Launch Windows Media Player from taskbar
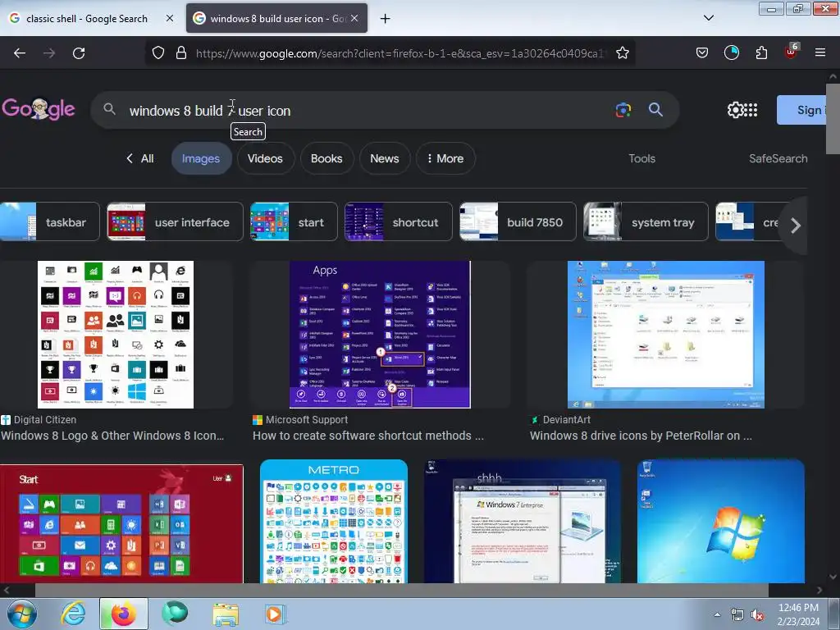This screenshot has height=630, width=840. [x=276, y=614]
